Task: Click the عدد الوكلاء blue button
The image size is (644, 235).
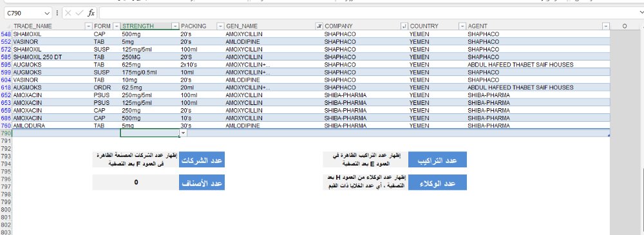Action: [x=437, y=182]
